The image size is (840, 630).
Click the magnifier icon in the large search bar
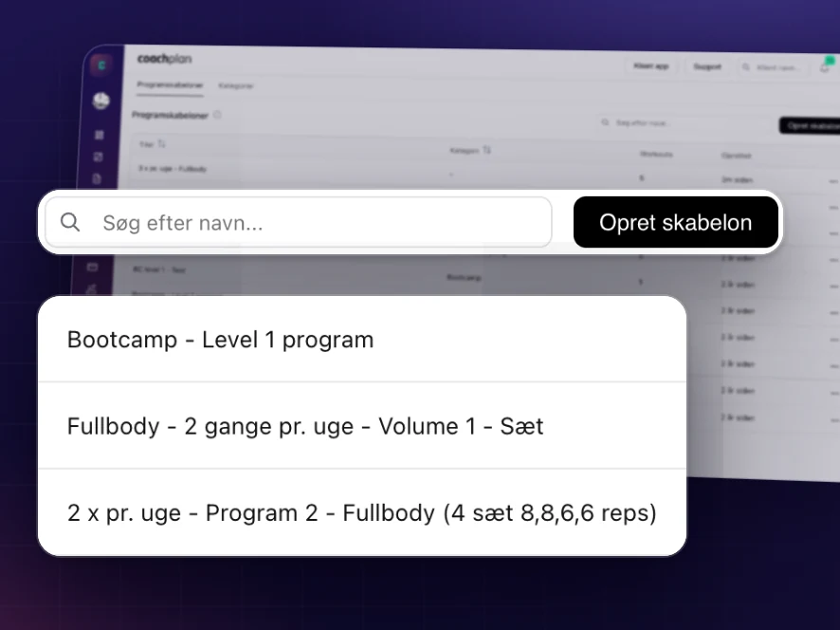pyautogui.click(x=70, y=222)
